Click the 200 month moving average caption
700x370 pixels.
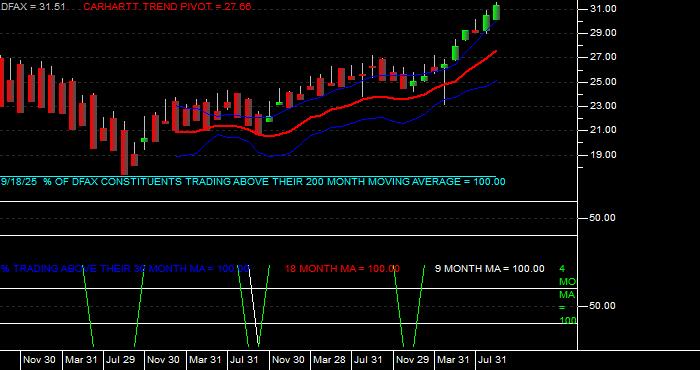(x=253, y=182)
